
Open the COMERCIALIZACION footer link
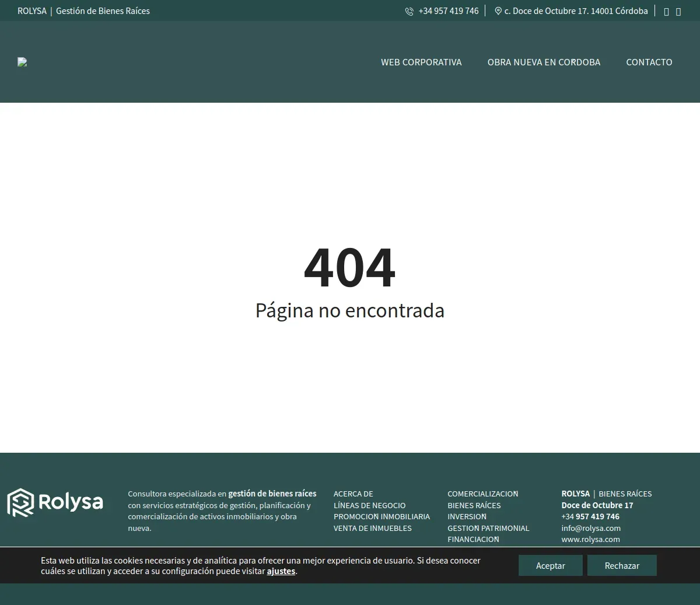483,494
